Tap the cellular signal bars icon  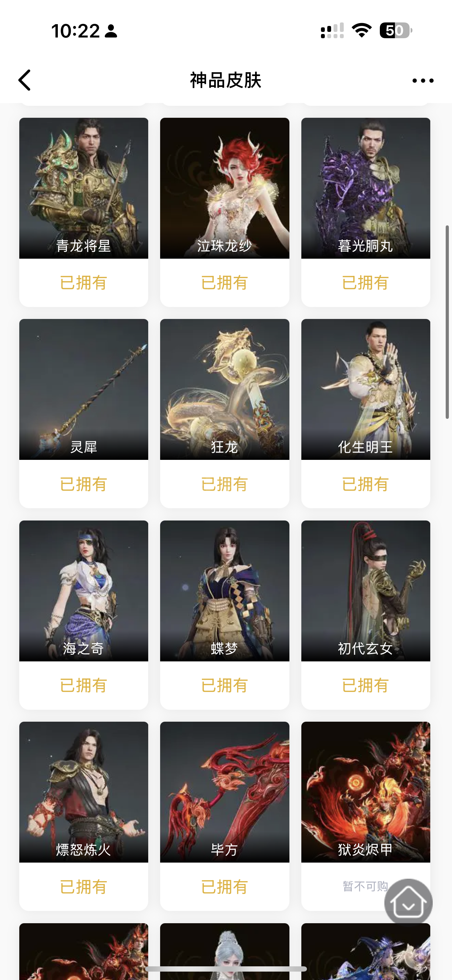332,30
